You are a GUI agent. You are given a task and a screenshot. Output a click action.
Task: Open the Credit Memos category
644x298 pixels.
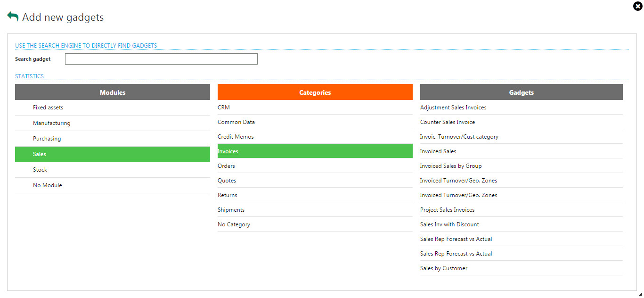click(236, 137)
